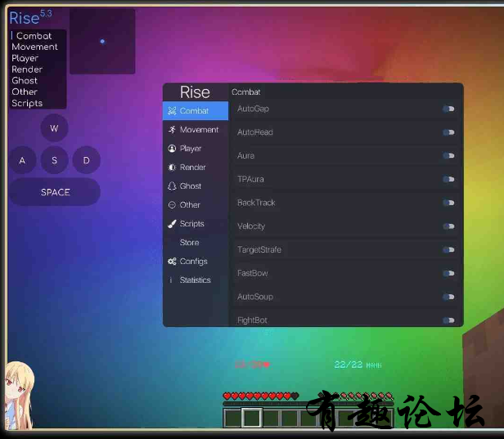Click the Aura module name
This screenshot has width=504, height=439.
pyautogui.click(x=246, y=156)
